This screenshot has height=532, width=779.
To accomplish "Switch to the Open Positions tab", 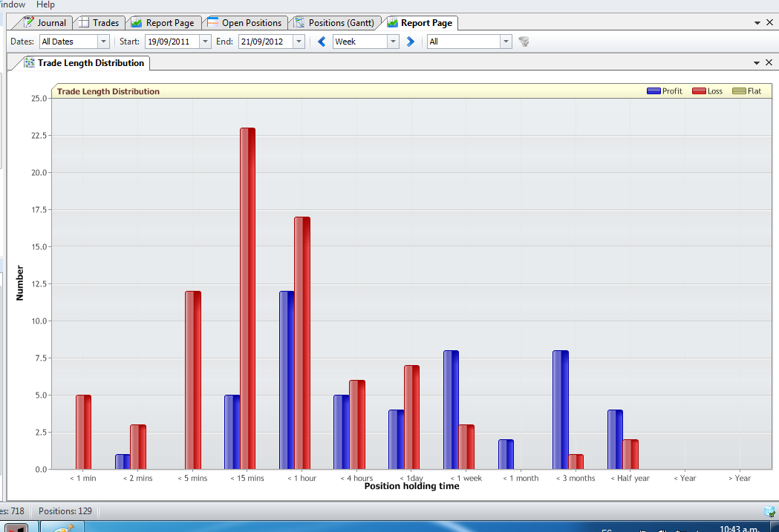I will (x=245, y=23).
